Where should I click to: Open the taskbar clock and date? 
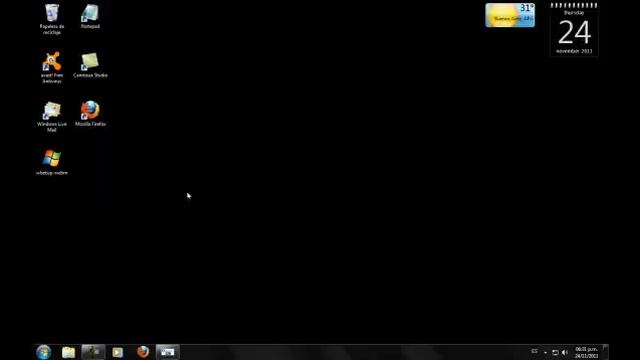(x=587, y=352)
